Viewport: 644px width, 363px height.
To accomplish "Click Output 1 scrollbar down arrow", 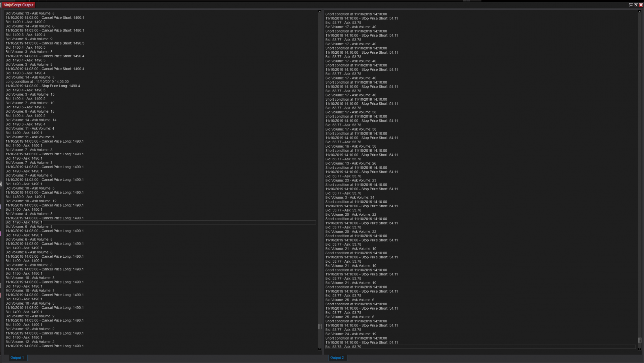I will pyautogui.click(x=320, y=349).
